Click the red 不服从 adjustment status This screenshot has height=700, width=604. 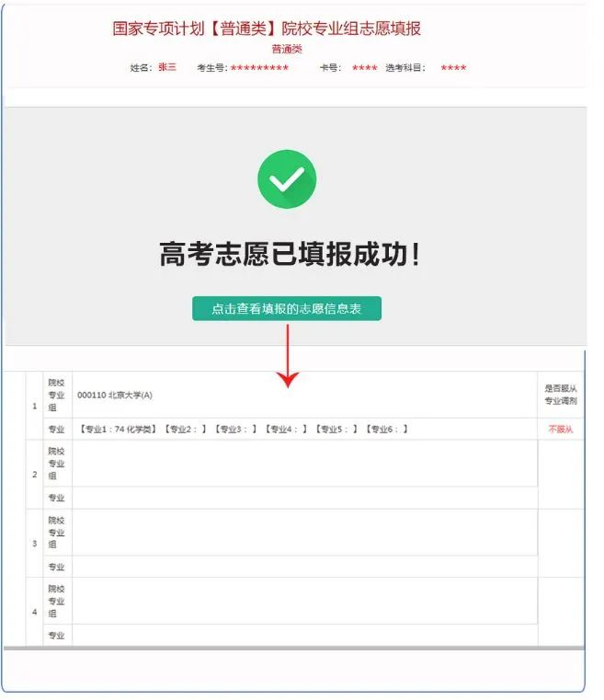coord(561,430)
